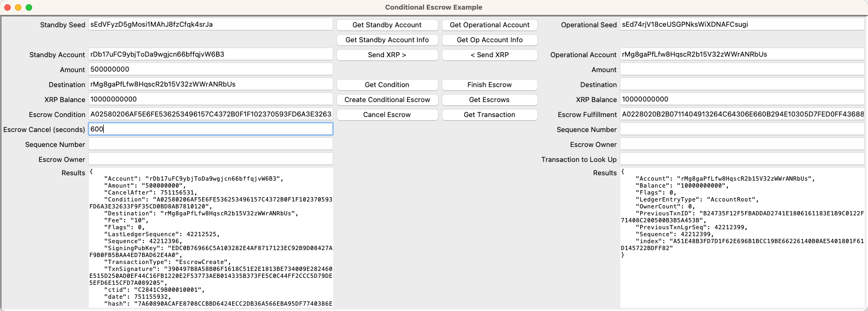The height and width of the screenshot is (311, 868).
Task: Click the '< Send XRP' button
Action: (489, 55)
